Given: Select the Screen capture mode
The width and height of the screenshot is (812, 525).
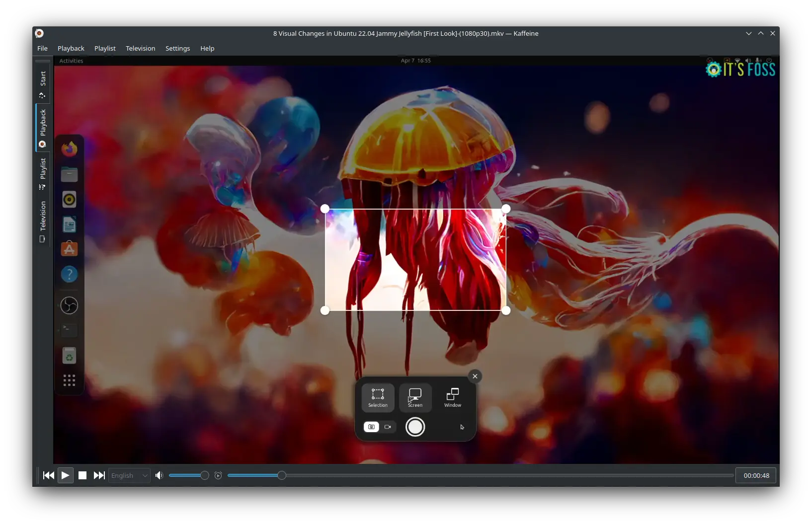Looking at the screenshot, I should click(x=415, y=398).
